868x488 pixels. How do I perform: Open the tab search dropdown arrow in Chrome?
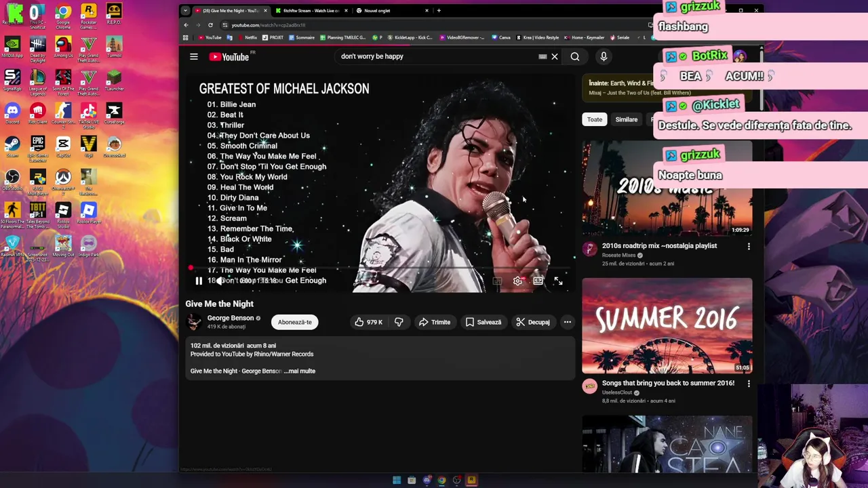coord(185,11)
